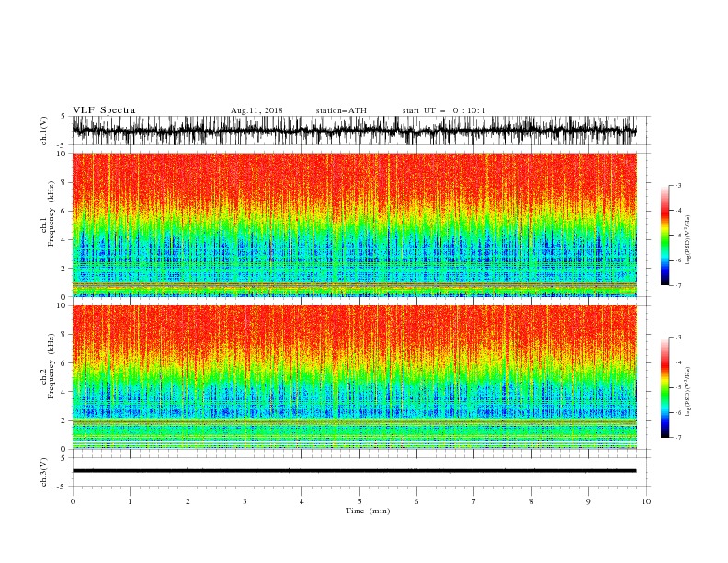
Task: Click the "9" tick on the time axis
Action: [588, 501]
